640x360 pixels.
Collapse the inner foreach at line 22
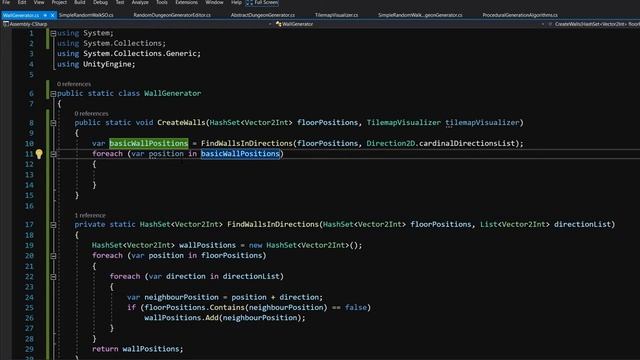53,277
